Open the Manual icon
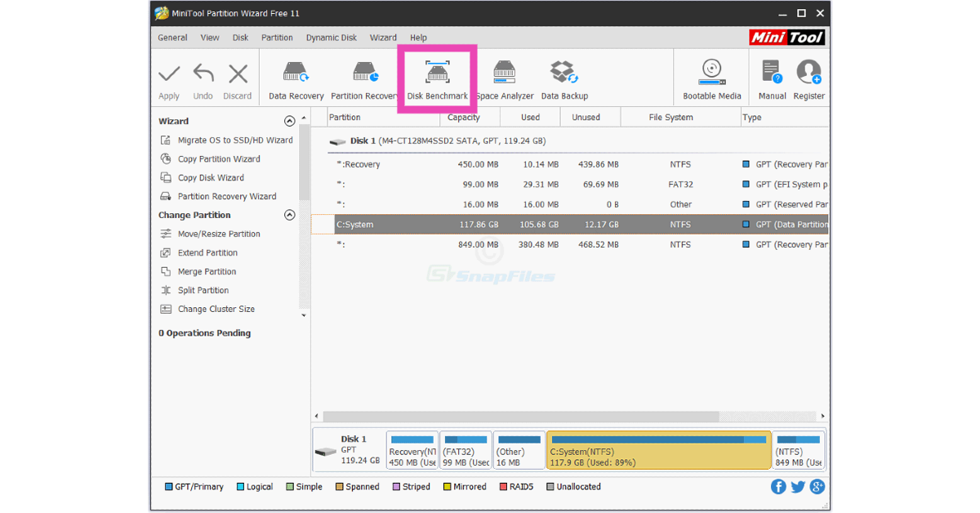 (x=772, y=81)
